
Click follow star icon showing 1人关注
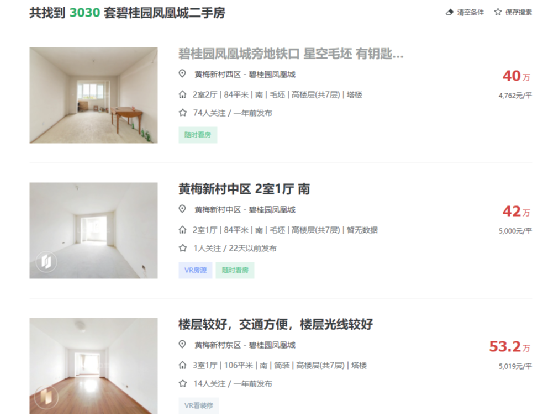pyautogui.click(x=182, y=248)
